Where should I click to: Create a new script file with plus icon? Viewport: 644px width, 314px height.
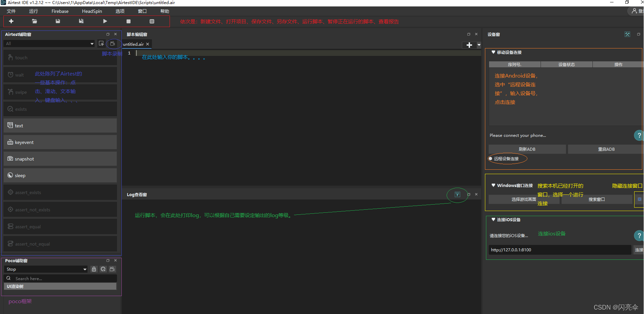(x=11, y=21)
